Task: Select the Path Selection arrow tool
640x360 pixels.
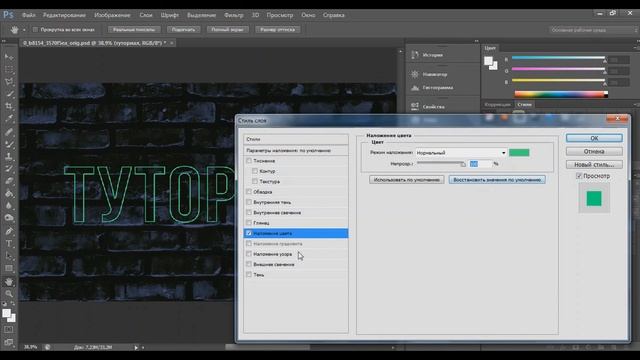Action: pos(9,256)
